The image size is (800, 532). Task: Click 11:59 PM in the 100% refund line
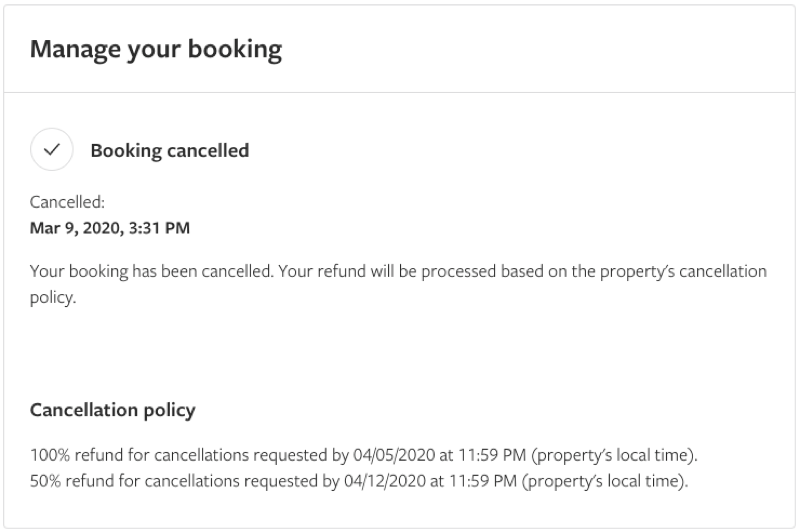point(492,455)
